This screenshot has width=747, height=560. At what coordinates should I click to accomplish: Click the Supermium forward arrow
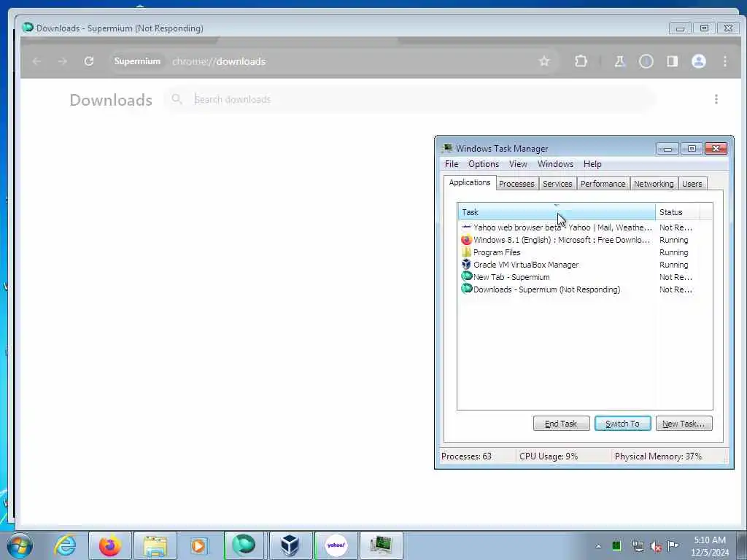click(63, 61)
